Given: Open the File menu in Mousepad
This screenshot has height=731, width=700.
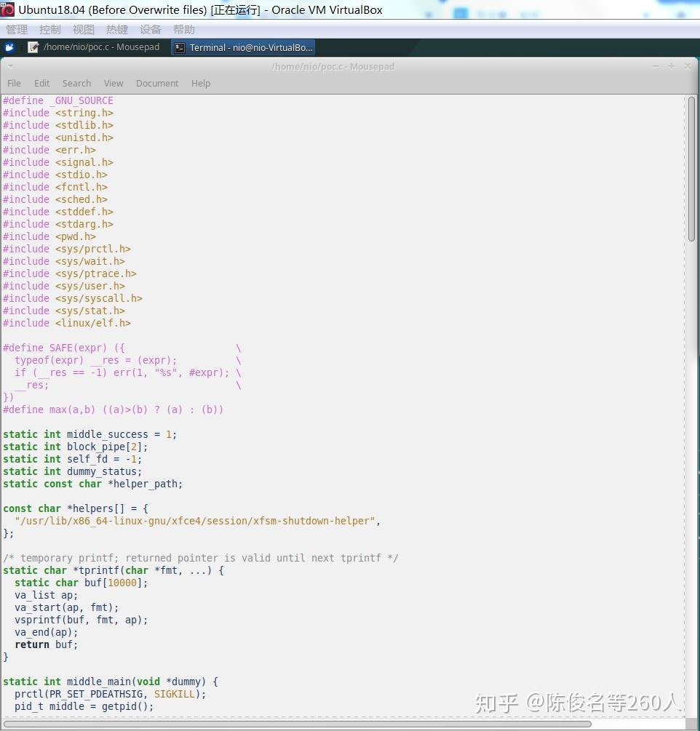Looking at the screenshot, I should click(14, 84).
